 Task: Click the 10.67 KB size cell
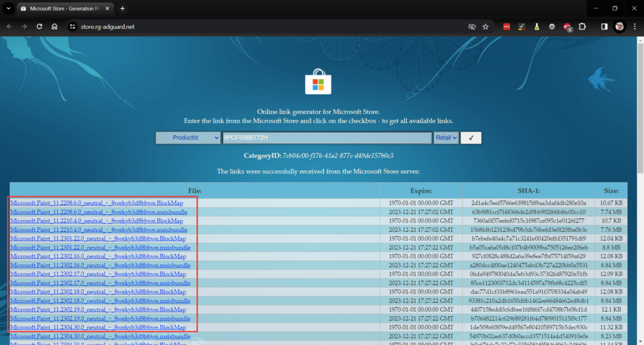click(611, 203)
